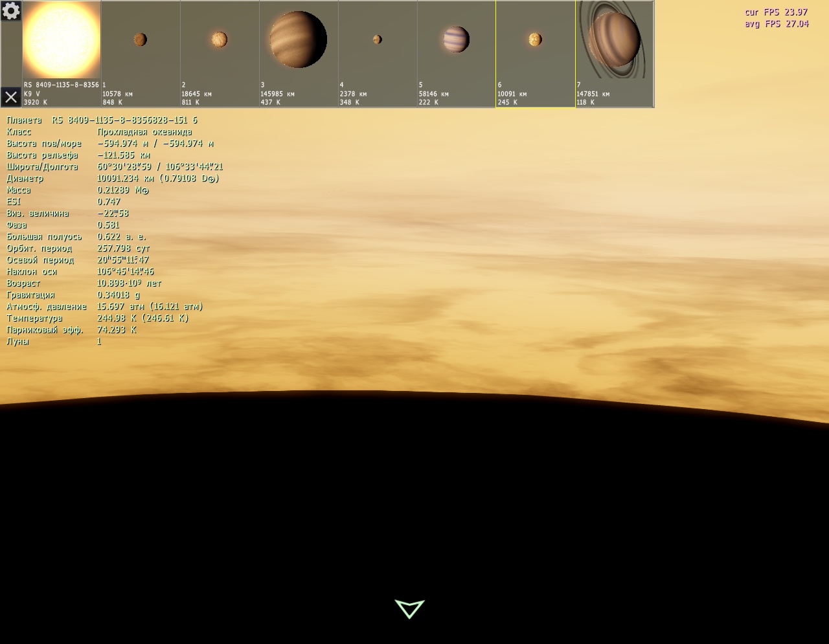
Task: Select planet 1 with 10578 km diameter
Action: coord(141,54)
